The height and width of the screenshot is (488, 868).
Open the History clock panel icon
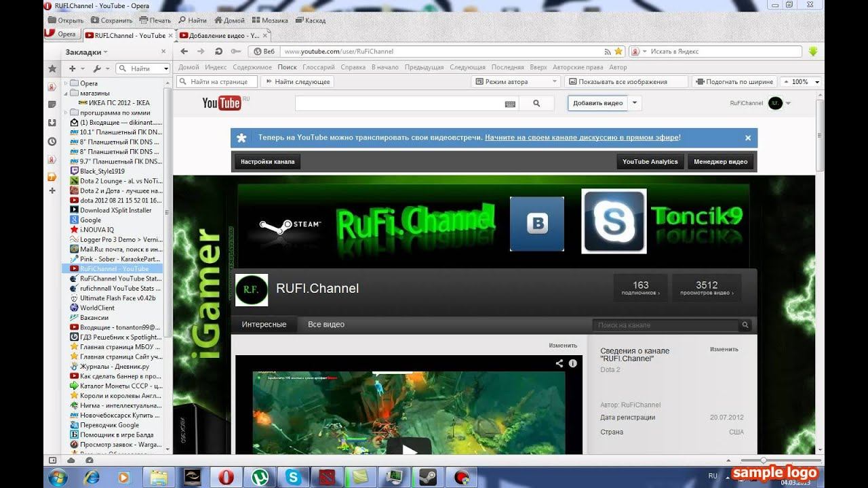[52, 142]
